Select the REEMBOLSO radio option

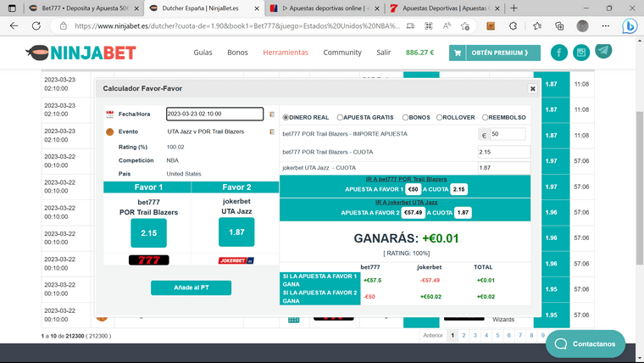coord(485,118)
